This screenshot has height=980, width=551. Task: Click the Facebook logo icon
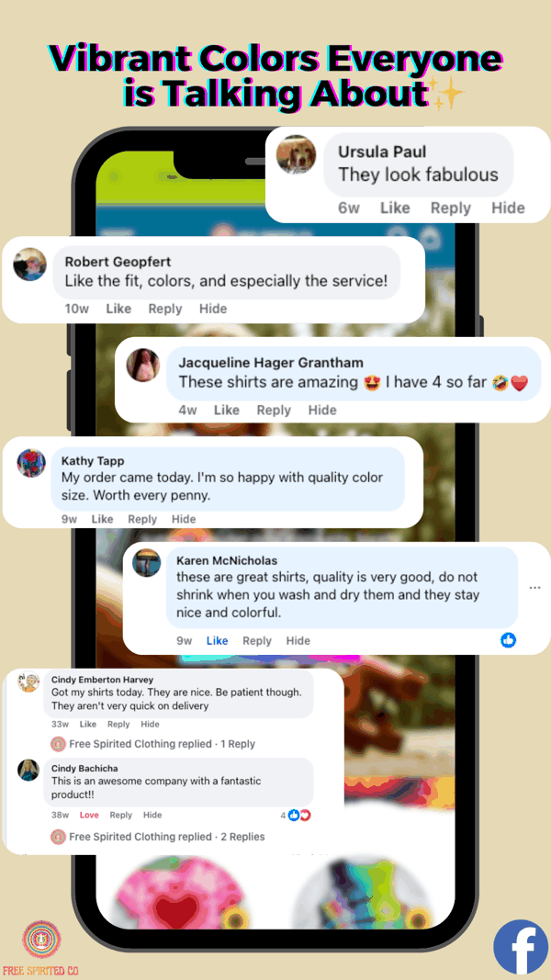pyautogui.click(x=520, y=946)
